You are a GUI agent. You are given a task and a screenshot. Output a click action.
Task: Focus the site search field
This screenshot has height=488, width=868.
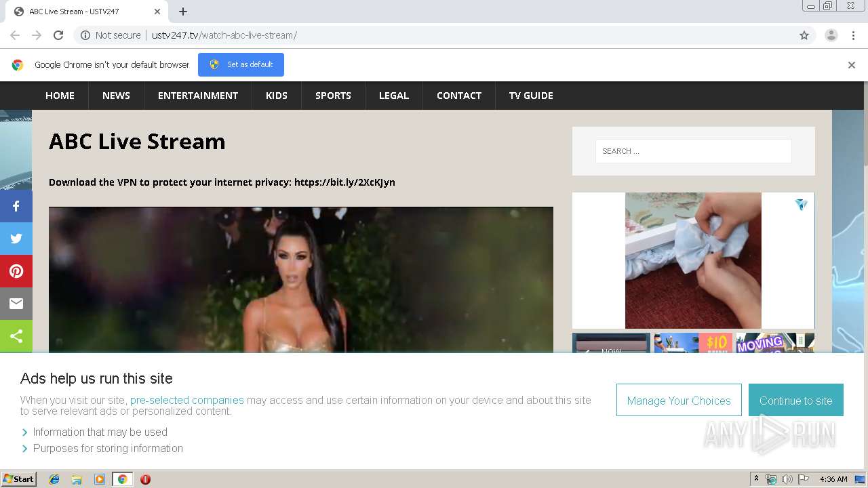click(x=693, y=151)
